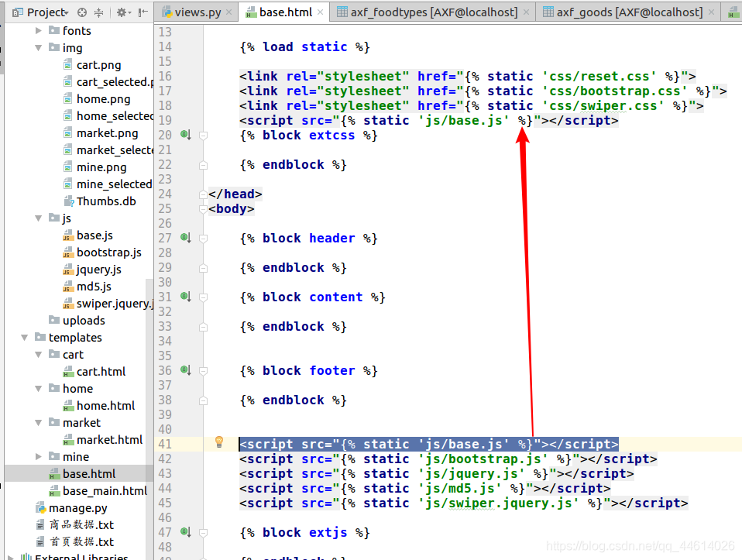Expand the mine folder
742x560 pixels.
coord(38,457)
